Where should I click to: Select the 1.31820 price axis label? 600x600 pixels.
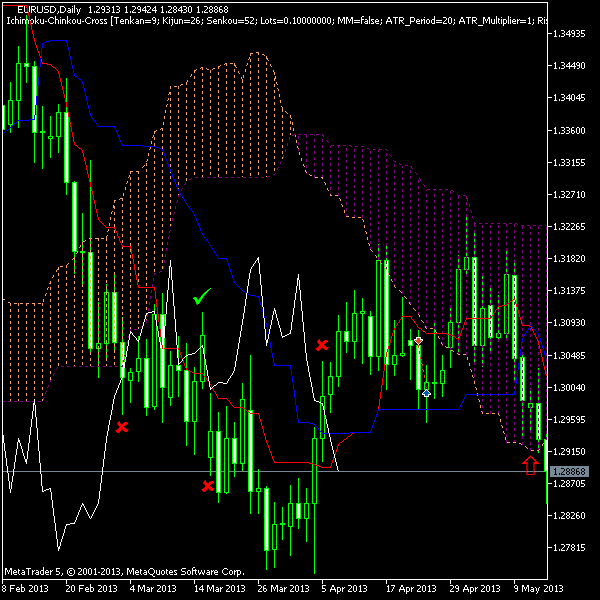point(572,259)
